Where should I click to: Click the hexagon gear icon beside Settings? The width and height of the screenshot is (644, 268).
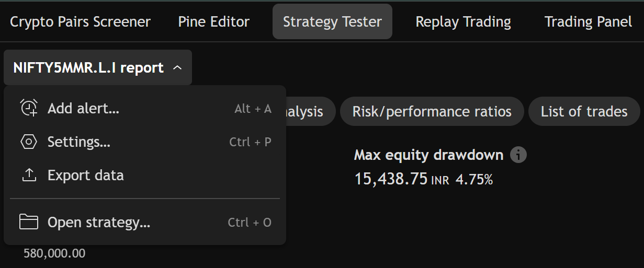(x=29, y=142)
